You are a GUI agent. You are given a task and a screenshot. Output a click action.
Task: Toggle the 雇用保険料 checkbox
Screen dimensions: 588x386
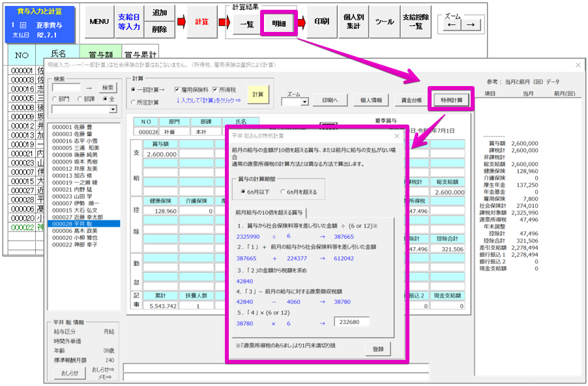click(192, 90)
